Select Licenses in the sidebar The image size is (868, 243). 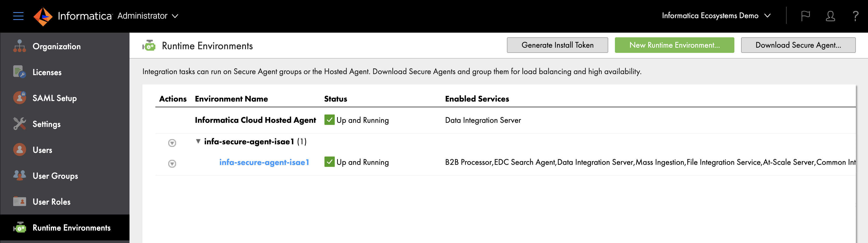pyautogui.click(x=47, y=72)
